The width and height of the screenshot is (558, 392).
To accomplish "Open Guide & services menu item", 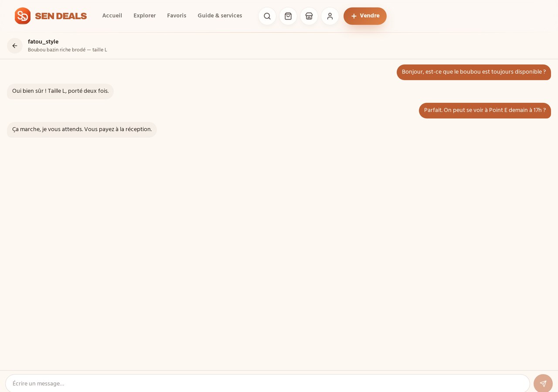I will [220, 16].
